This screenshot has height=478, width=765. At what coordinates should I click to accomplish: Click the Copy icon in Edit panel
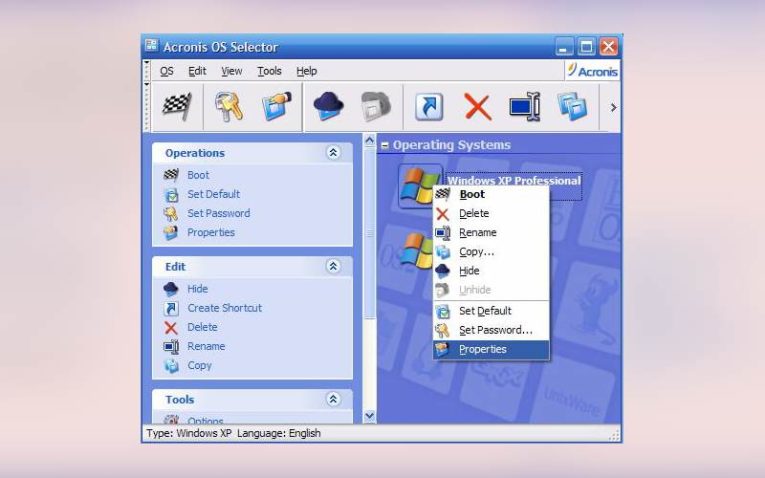[171, 366]
